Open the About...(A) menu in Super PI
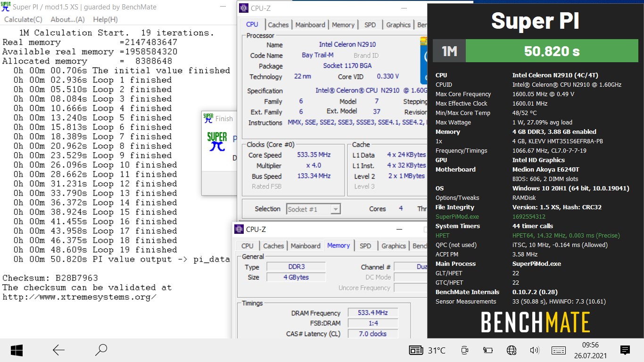The height and width of the screenshot is (362, 644). pyautogui.click(x=67, y=19)
